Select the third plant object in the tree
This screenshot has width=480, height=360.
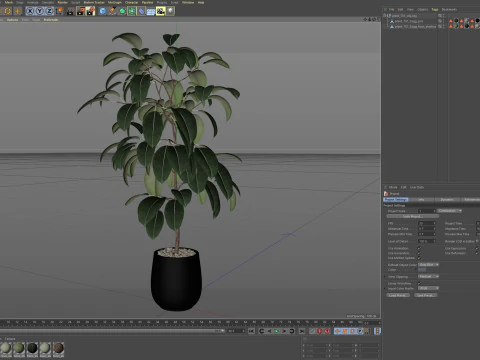click(415, 26)
